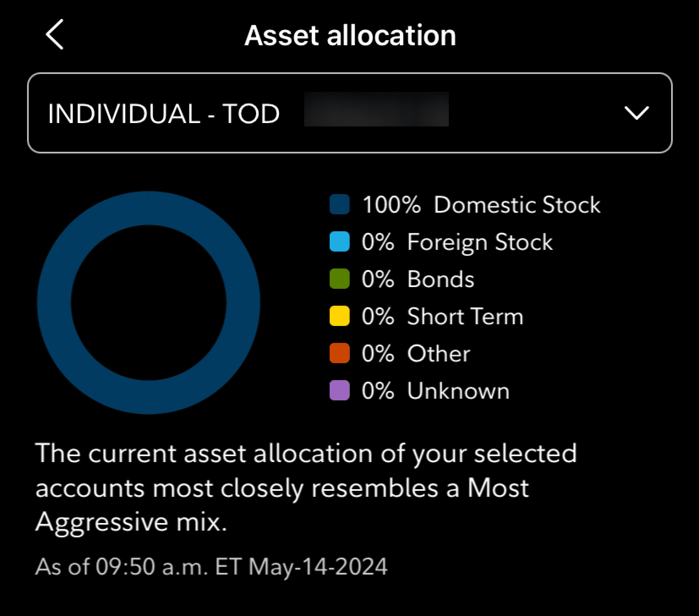Select the 100% Domestic Stock legend entry
The width and height of the screenshot is (699, 616).
(x=465, y=205)
